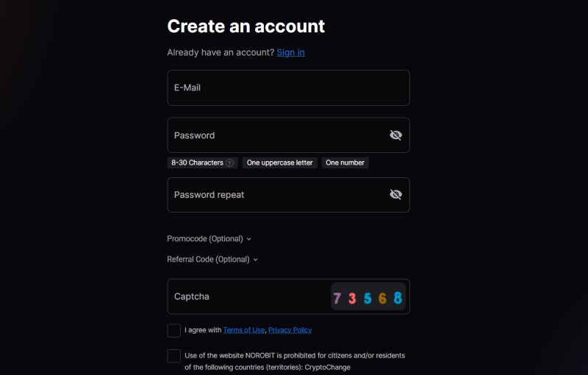Click the "Create an account" heading
Viewport: 588px width, 375px height.
point(245,26)
